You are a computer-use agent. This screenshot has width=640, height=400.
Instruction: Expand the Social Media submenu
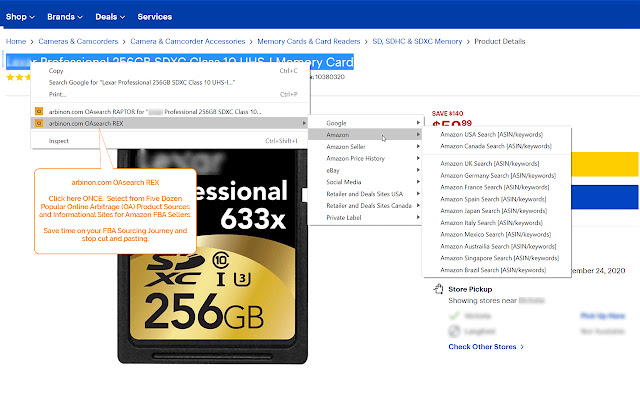pyautogui.click(x=366, y=182)
